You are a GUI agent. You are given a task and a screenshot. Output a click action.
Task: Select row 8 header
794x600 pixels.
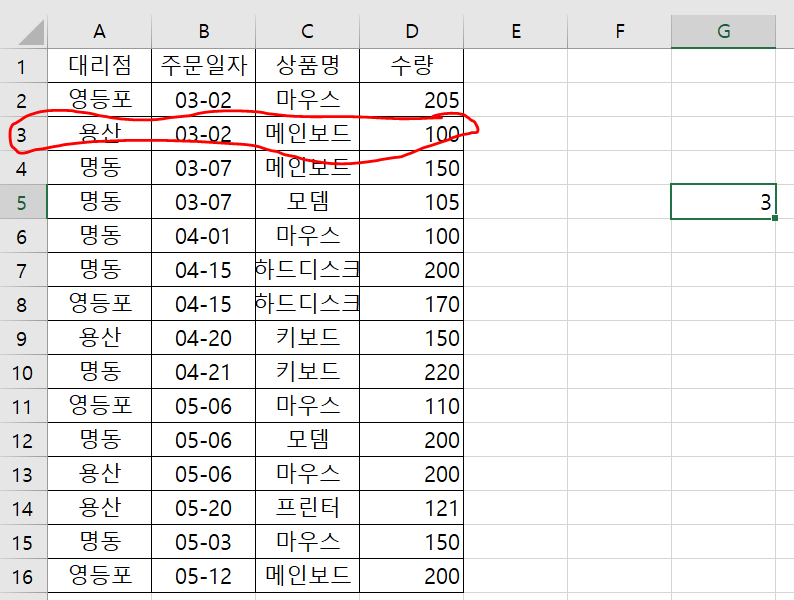pyautogui.click(x=23, y=304)
